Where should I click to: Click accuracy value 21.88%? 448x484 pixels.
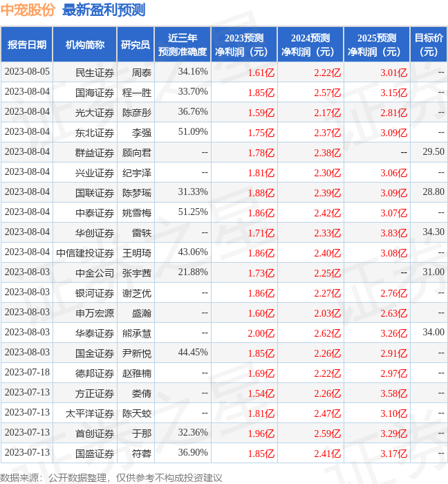193,272
